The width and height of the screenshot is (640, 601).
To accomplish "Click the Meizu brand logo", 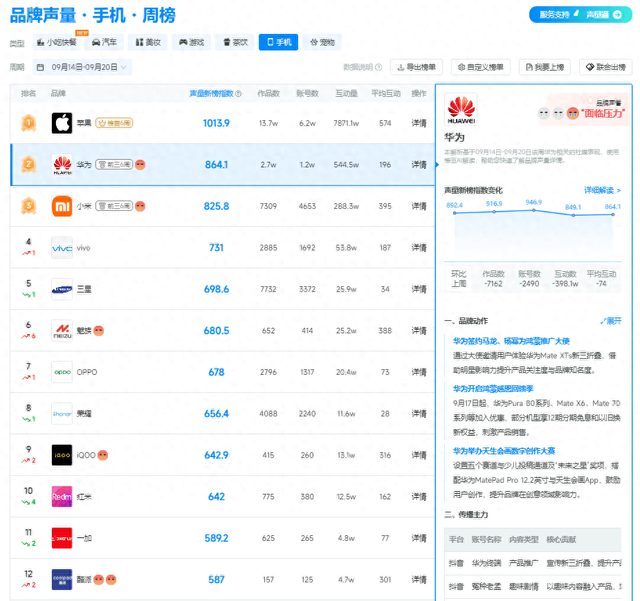I will coord(62,331).
